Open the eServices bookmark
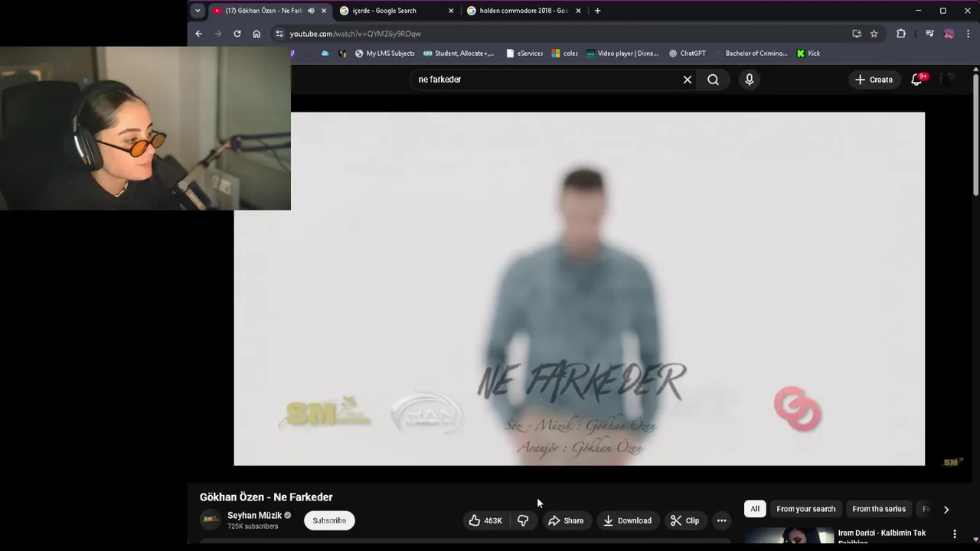980x551 pixels. pos(524,54)
